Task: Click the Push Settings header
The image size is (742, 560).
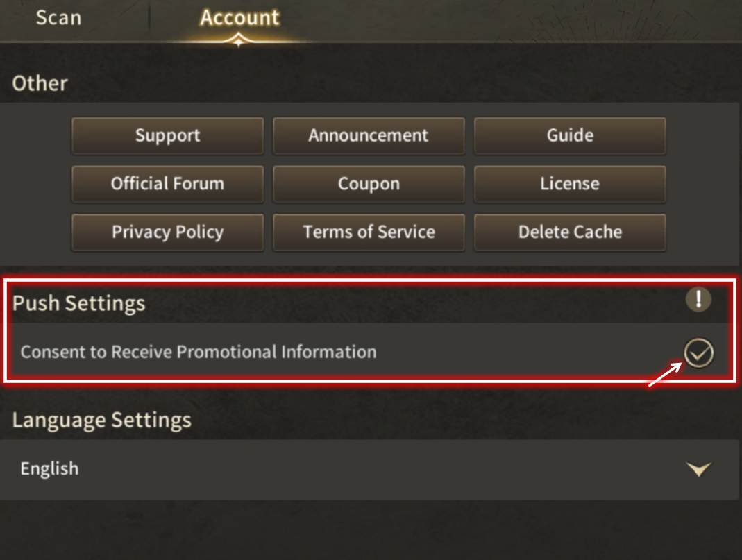Action: coord(78,303)
